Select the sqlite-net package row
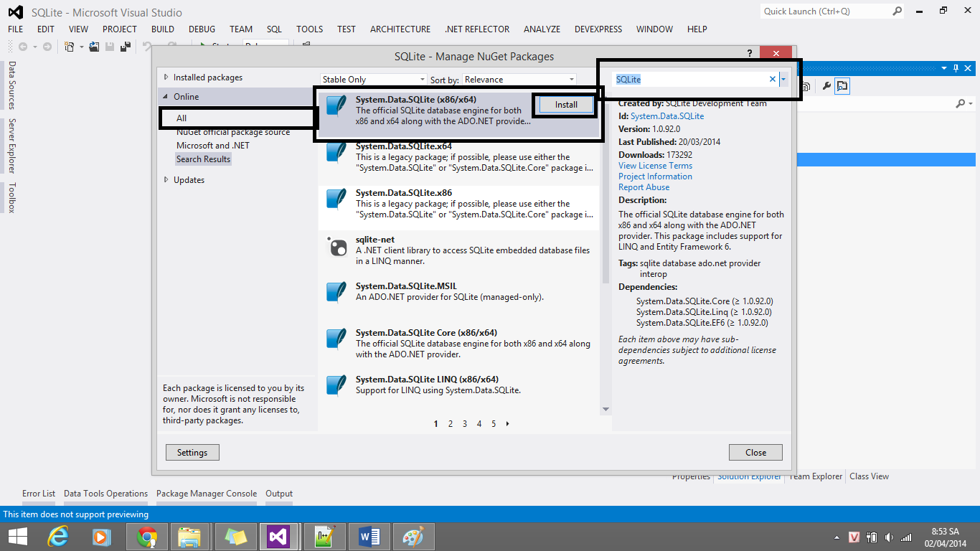The image size is (980, 551). [x=458, y=255]
